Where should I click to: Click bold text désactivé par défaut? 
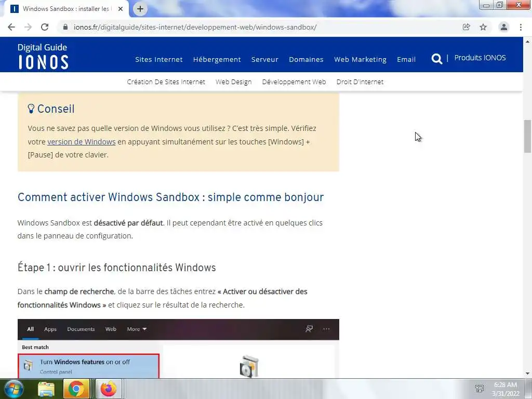point(128,223)
